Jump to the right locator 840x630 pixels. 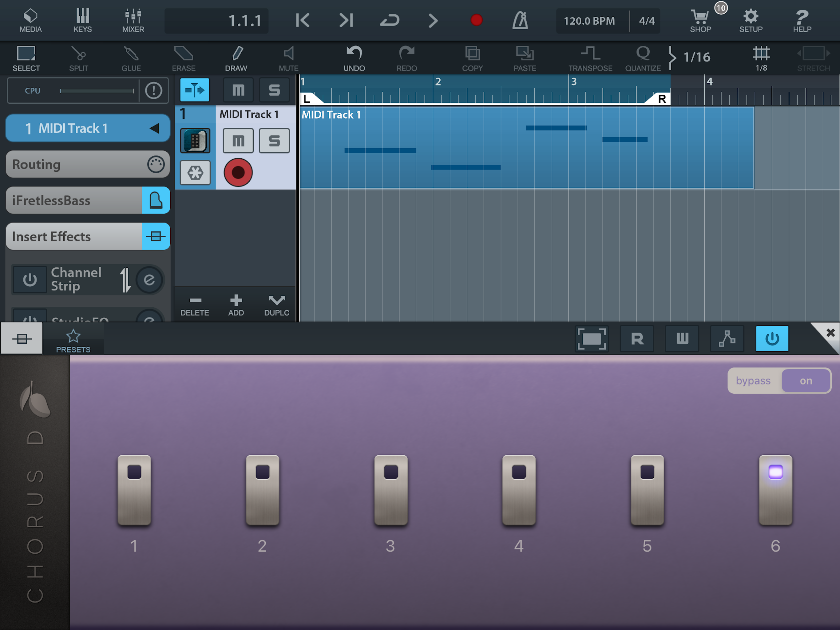(346, 20)
